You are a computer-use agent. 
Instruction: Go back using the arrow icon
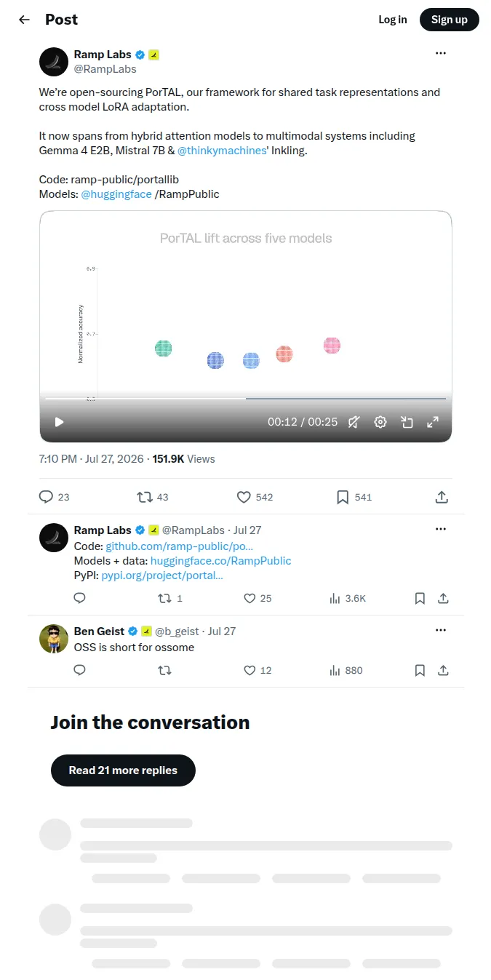tap(25, 20)
